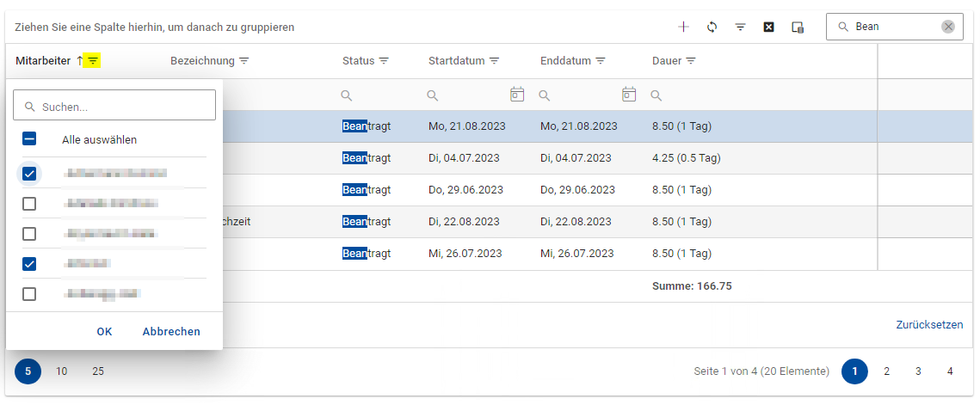980x405 pixels.
Task: Set page size to 10
Action: (61, 371)
